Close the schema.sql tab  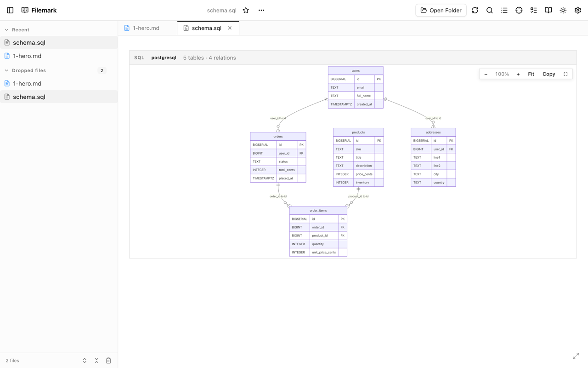(x=230, y=28)
